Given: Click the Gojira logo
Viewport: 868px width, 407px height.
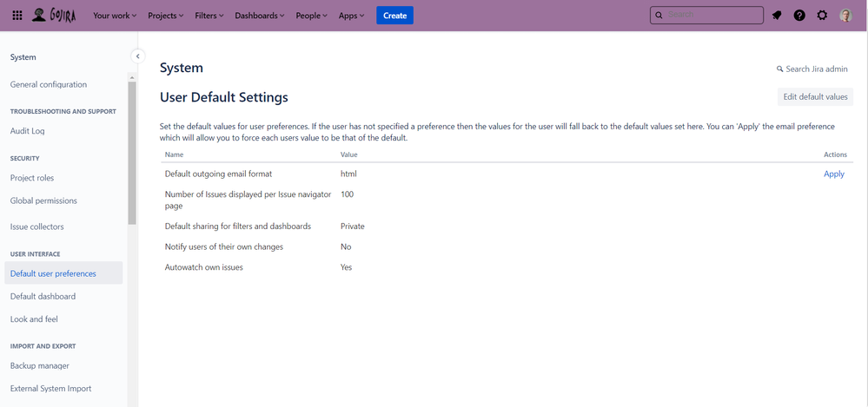Looking at the screenshot, I should coord(54,16).
